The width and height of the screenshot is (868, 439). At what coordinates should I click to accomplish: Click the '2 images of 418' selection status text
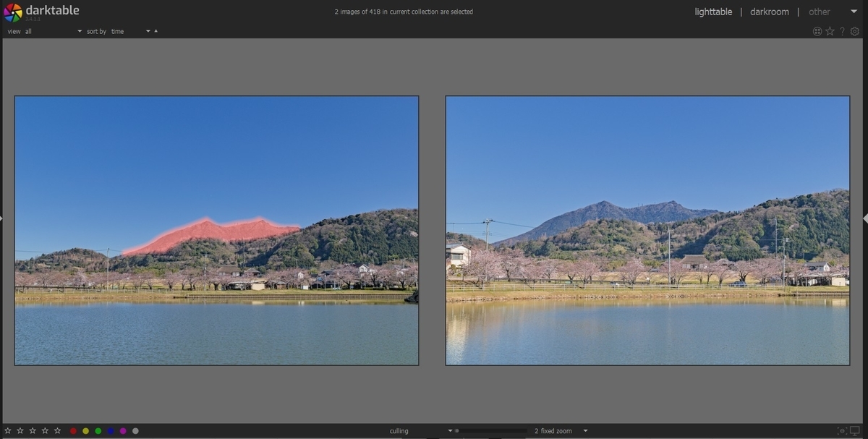[404, 12]
